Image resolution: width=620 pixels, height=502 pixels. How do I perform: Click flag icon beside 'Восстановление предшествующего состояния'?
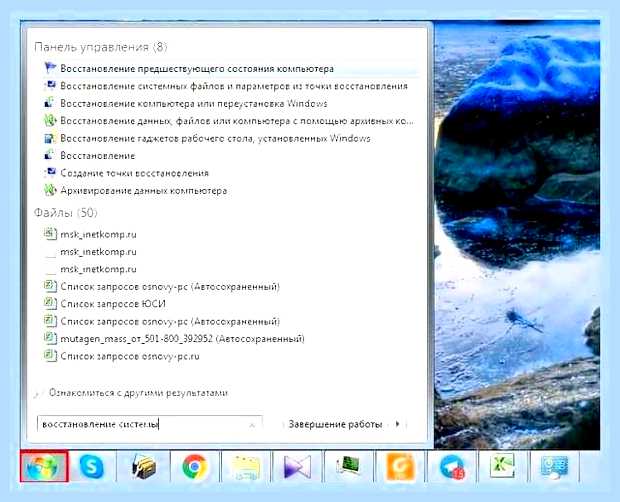(x=49, y=68)
